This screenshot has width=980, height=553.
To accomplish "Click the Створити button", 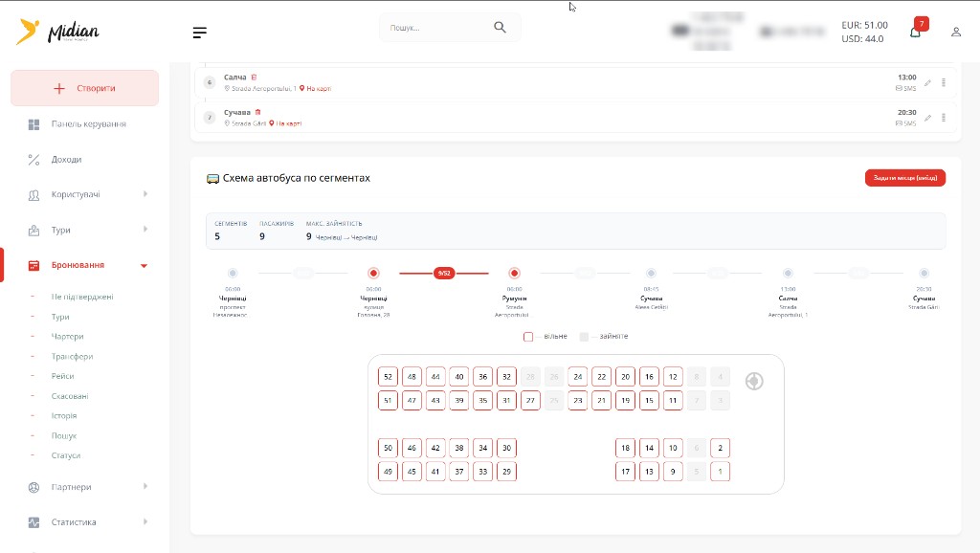I will coord(84,88).
